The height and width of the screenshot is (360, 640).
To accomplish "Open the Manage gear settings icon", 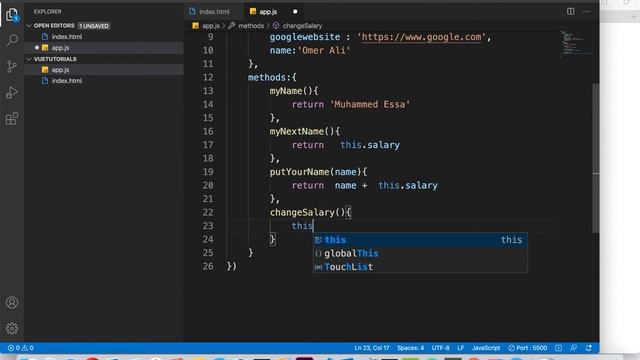I will tap(12, 329).
